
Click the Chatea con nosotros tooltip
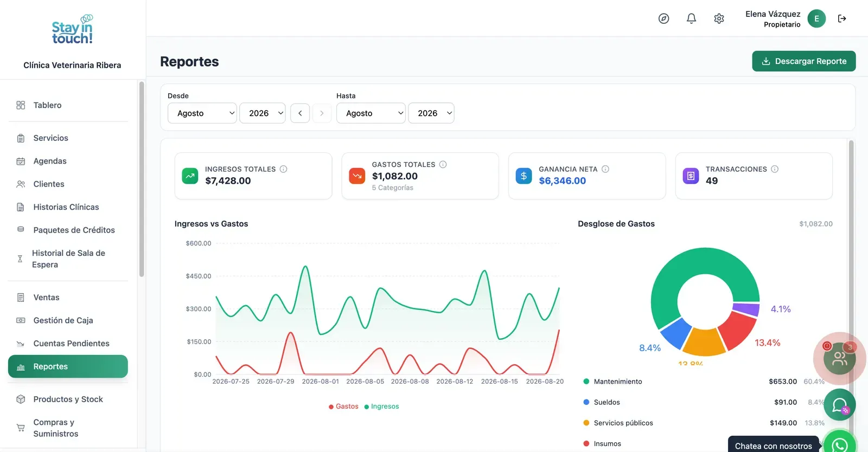tap(773, 445)
